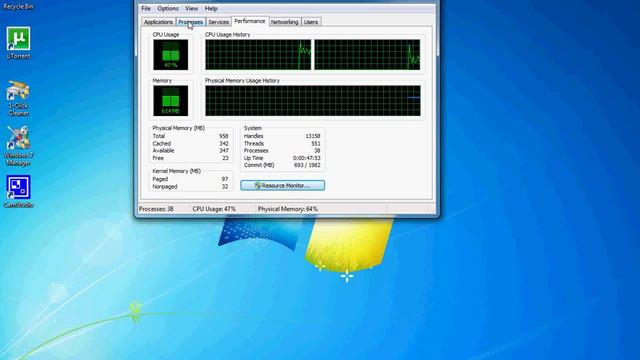Open the 1-Click Cleaner desktop icon
The width and height of the screenshot is (640, 360).
click(x=18, y=98)
